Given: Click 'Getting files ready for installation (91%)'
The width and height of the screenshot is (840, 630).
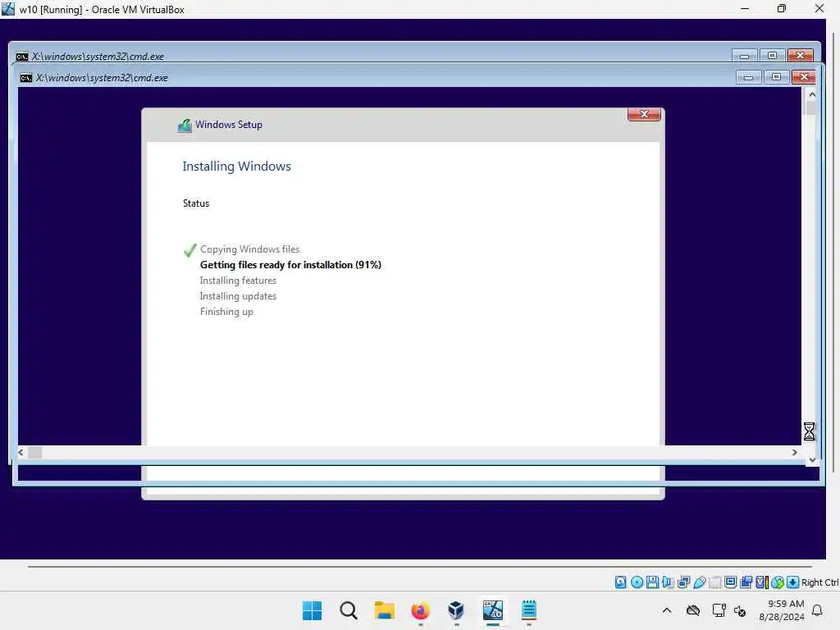Looking at the screenshot, I should [291, 265].
